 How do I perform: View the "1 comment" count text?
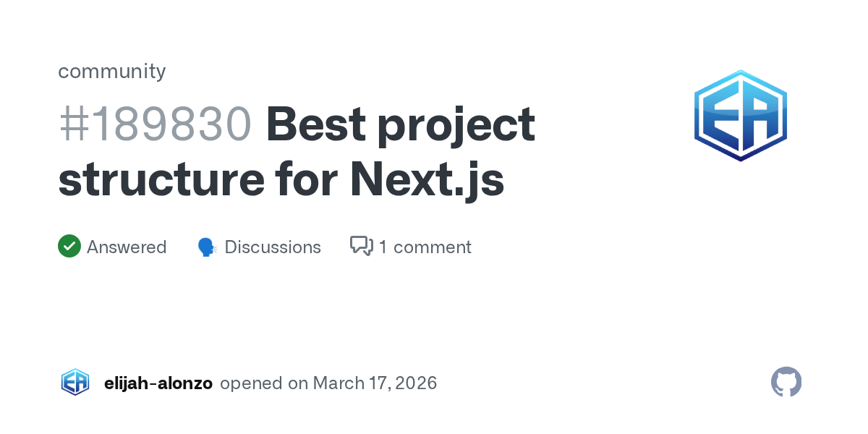pyautogui.click(x=425, y=247)
